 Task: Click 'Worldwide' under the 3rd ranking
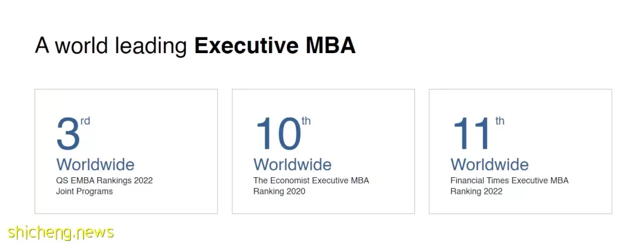95,165
